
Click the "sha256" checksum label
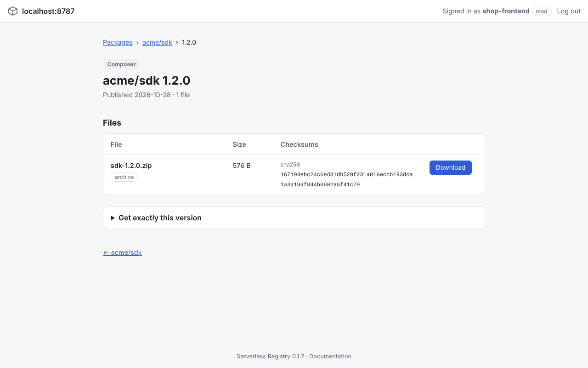click(x=290, y=165)
